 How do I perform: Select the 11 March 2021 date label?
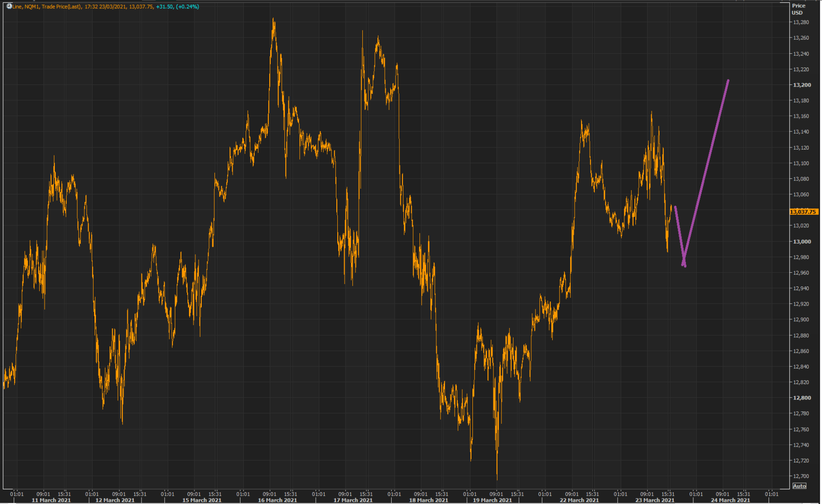(51, 500)
